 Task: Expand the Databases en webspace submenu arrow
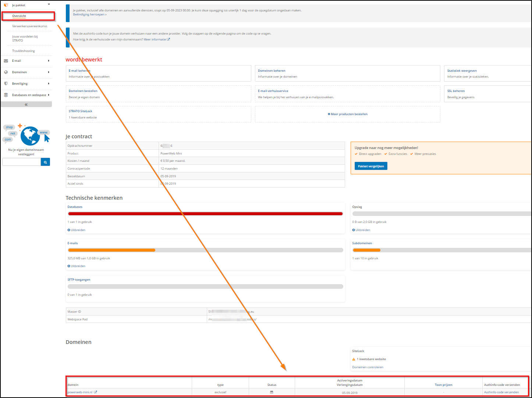coord(49,95)
